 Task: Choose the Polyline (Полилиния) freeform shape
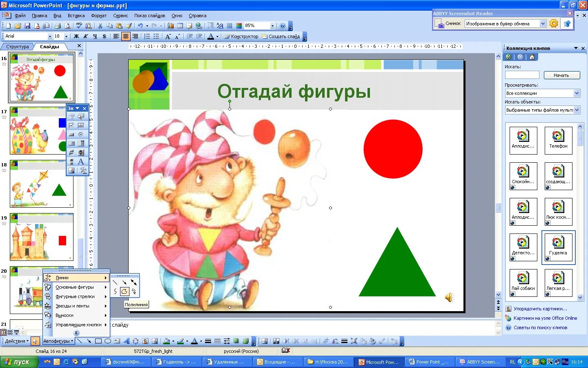125,291
